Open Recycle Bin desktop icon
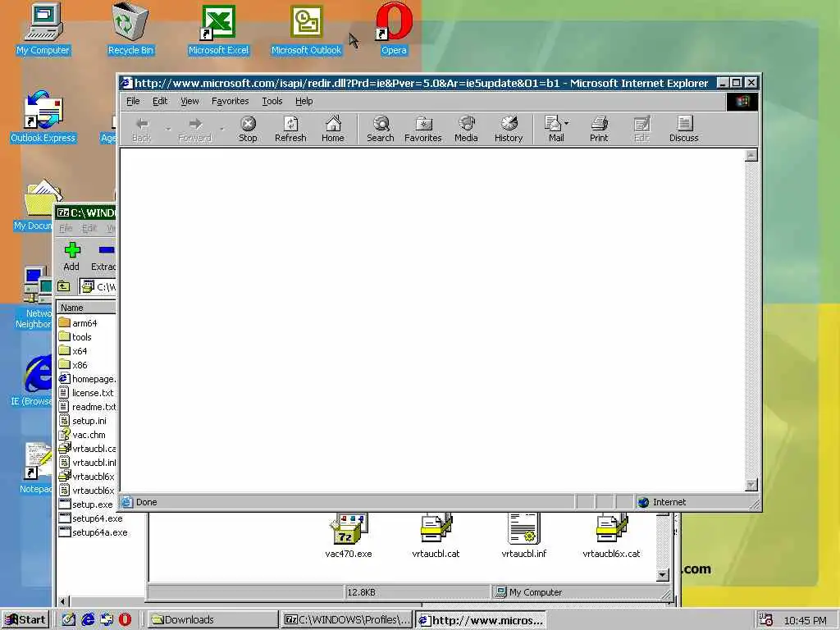840x630 pixels. [130, 30]
